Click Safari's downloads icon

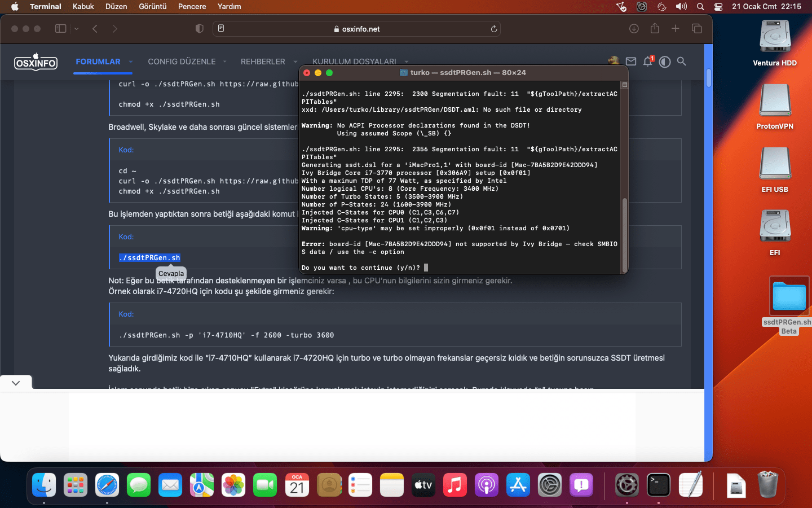[634, 29]
